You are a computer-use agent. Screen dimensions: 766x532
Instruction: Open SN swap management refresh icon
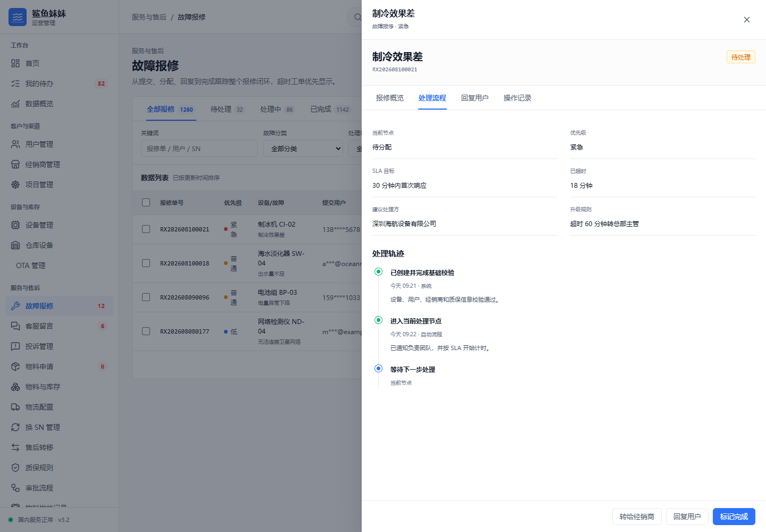[15, 427]
